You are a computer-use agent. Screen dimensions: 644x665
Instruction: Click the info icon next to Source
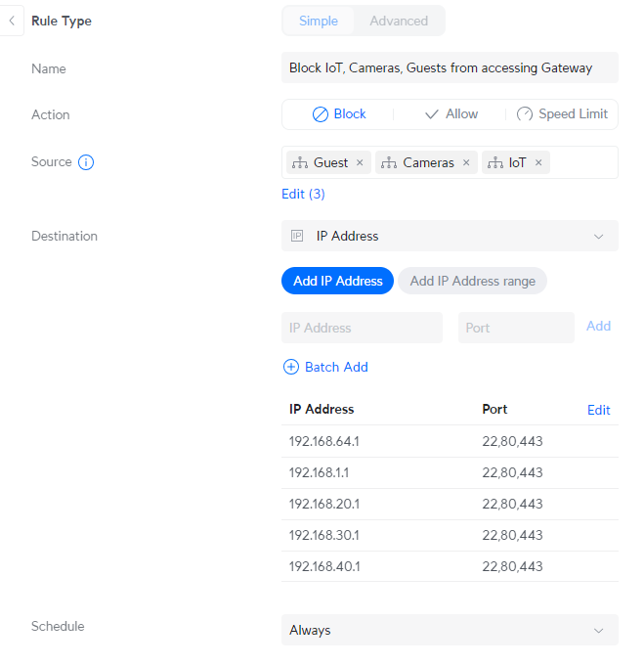86,162
